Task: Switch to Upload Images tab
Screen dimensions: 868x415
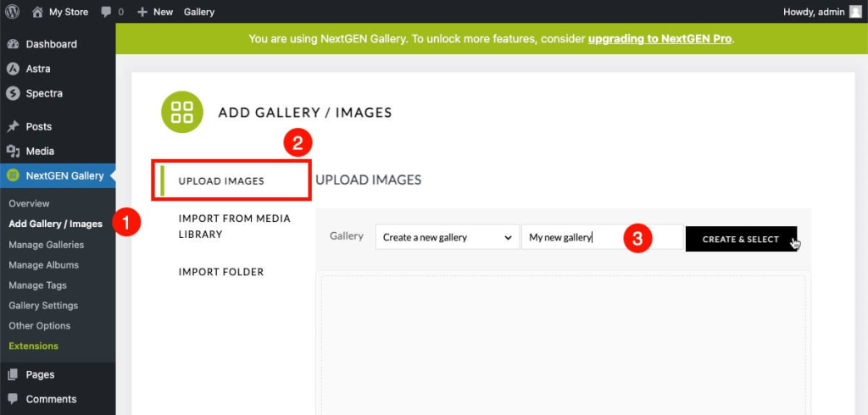Action: point(221,181)
